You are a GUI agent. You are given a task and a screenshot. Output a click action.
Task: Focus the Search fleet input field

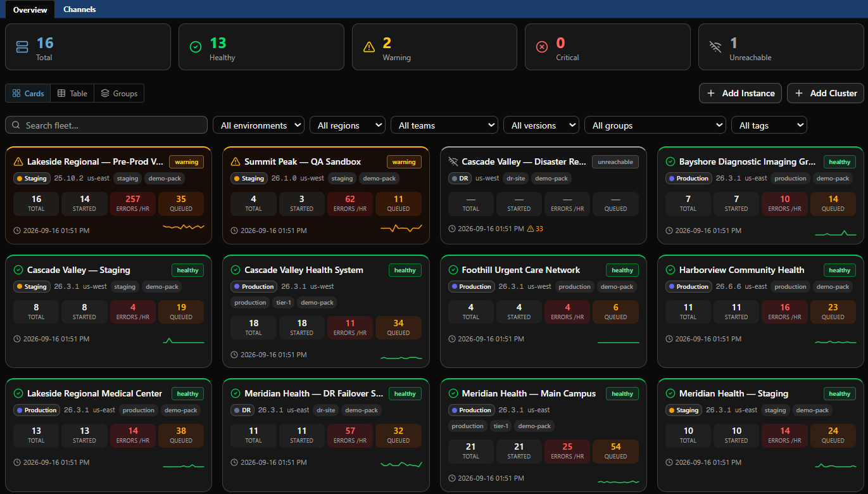[106, 125]
